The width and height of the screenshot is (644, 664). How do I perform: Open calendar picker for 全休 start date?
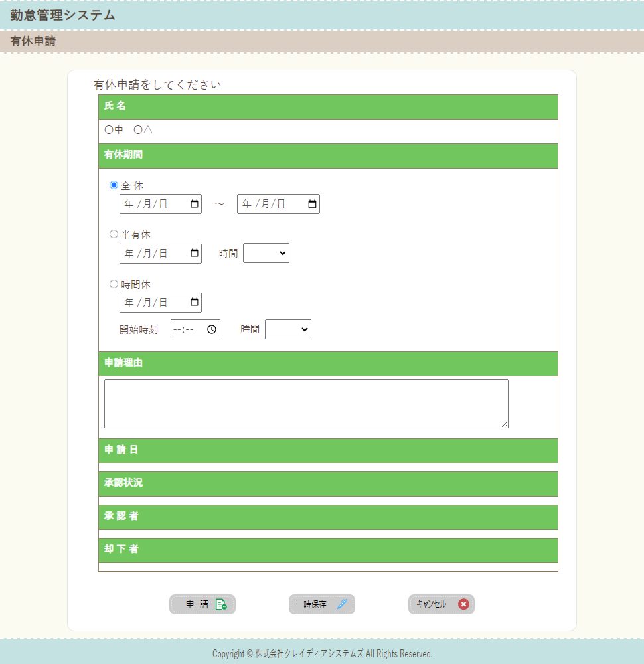click(195, 204)
